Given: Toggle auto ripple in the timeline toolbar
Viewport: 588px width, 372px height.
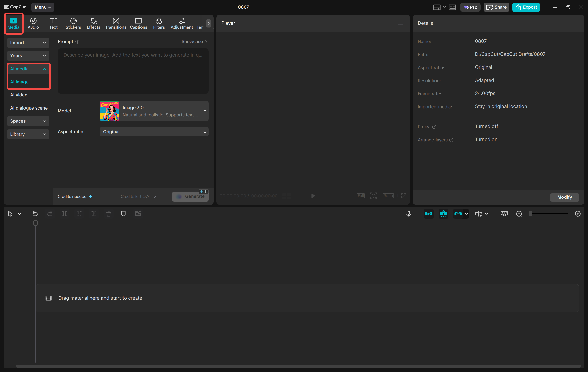Looking at the screenshot, I should [x=429, y=214].
